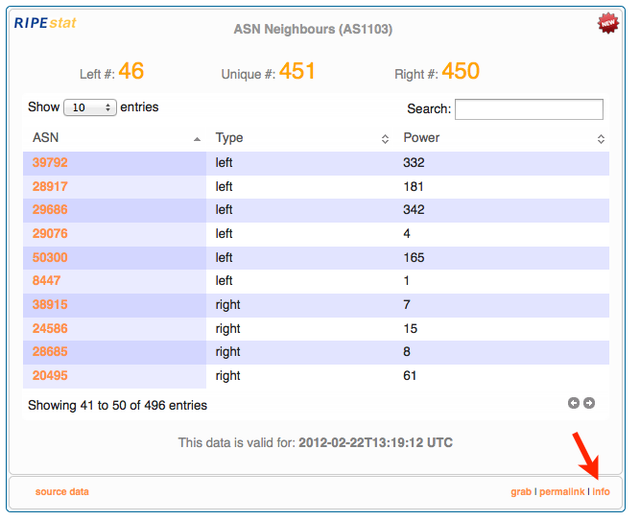Click the grab link
The image size is (640, 520).
click(x=521, y=492)
